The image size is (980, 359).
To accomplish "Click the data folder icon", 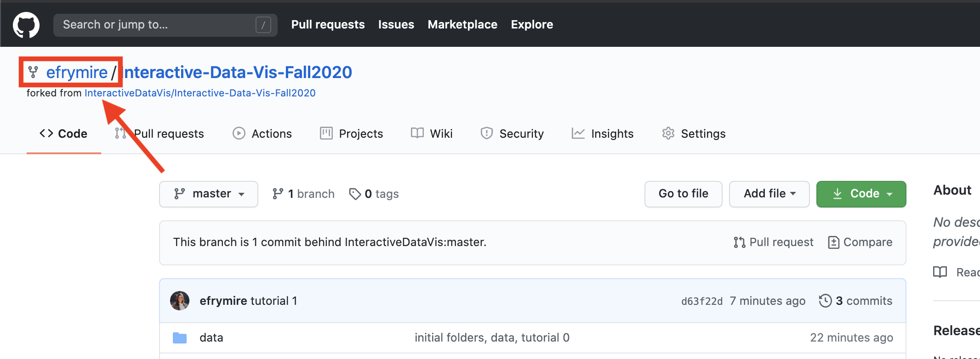I will pos(180,338).
